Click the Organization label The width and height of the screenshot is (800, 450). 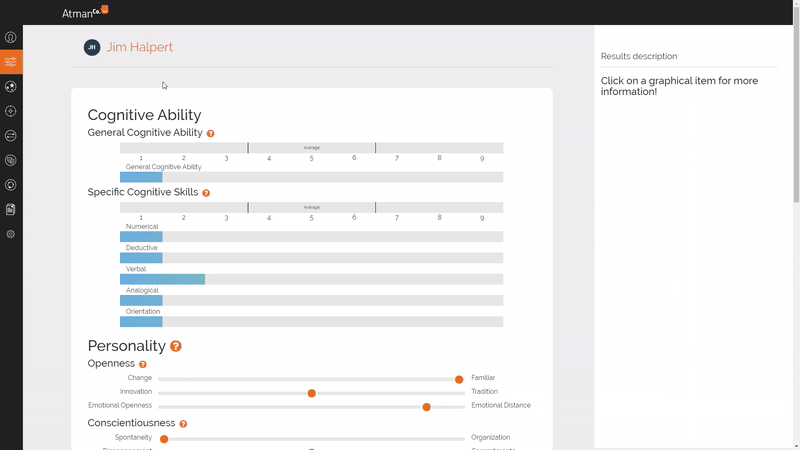pos(491,437)
